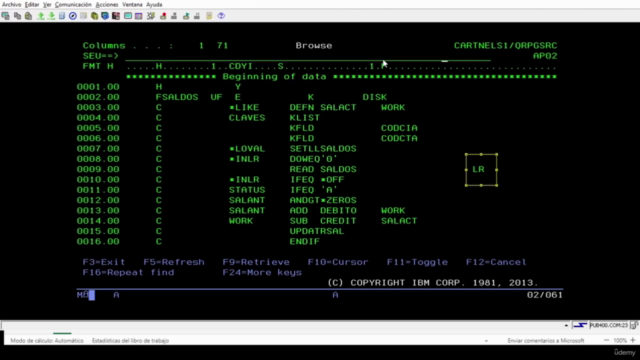
Task: Click the Paste clipboard icon in toolbar
Action: [x=28, y=16]
